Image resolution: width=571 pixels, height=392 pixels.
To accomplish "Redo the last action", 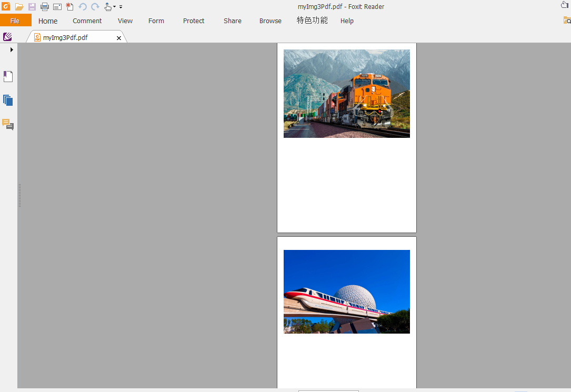I will (95, 6).
